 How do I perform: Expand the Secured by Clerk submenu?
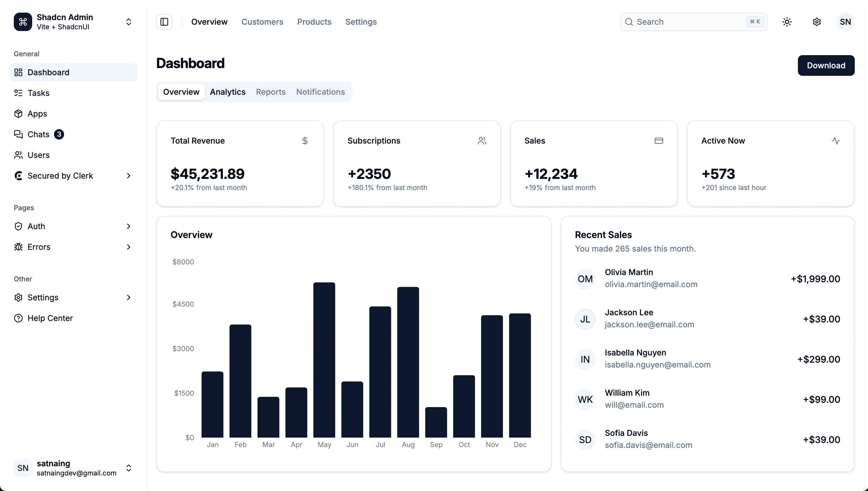(128, 176)
